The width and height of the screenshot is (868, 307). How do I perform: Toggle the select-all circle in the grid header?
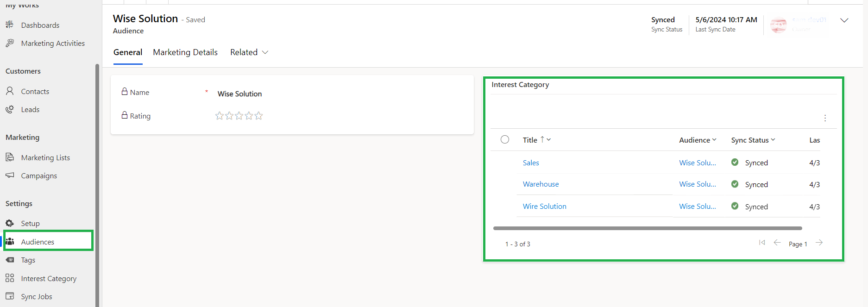(505, 139)
